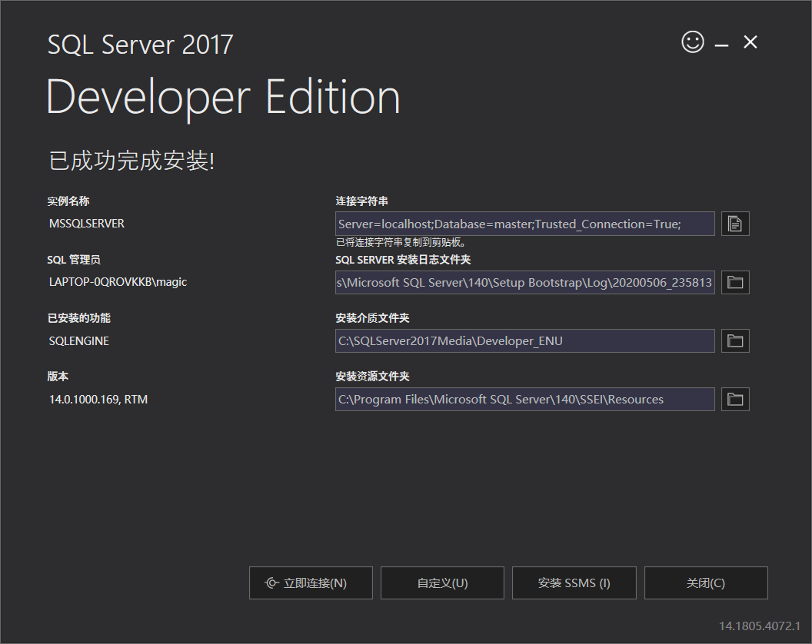Click the 版本 label
The height and width of the screenshot is (644, 812).
58,377
